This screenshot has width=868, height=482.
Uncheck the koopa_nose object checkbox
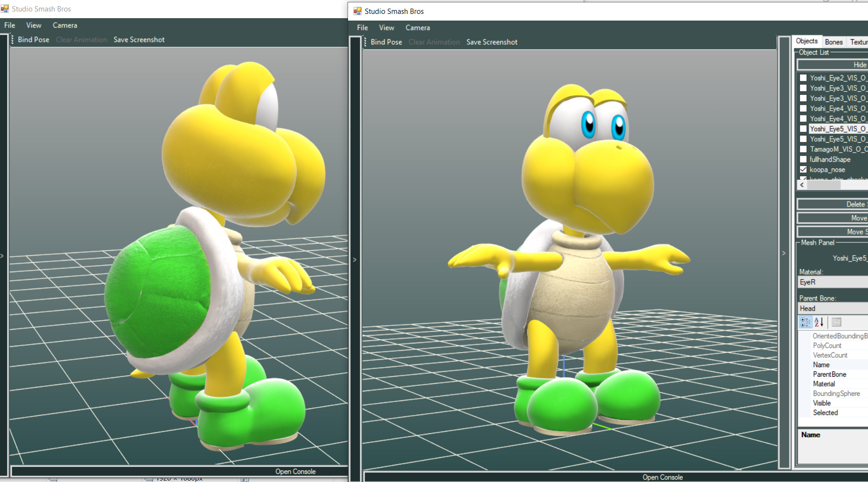803,169
